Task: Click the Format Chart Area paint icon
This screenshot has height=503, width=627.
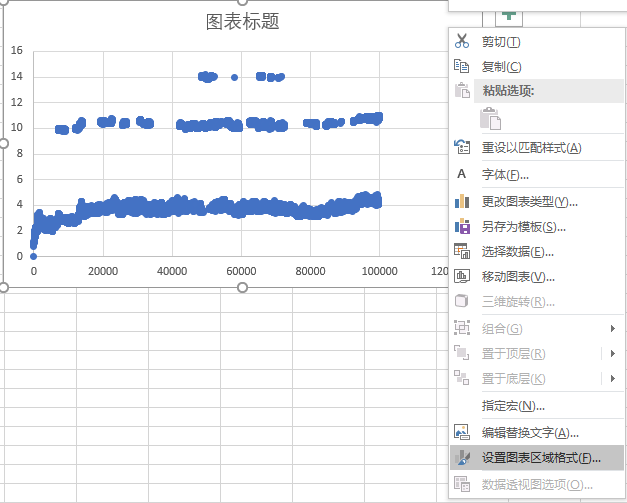Action: pyautogui.click(x=463, y=458)
